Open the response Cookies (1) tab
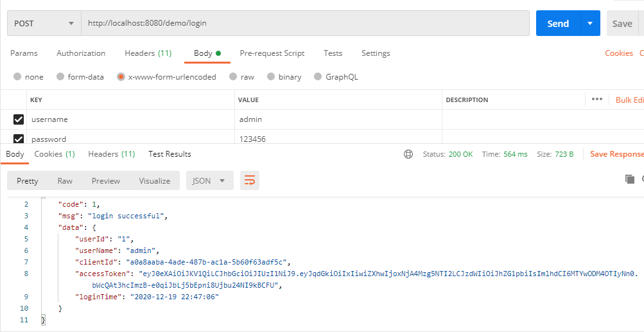644x332 pixels. pyautogui.click(x=55, y=154)
